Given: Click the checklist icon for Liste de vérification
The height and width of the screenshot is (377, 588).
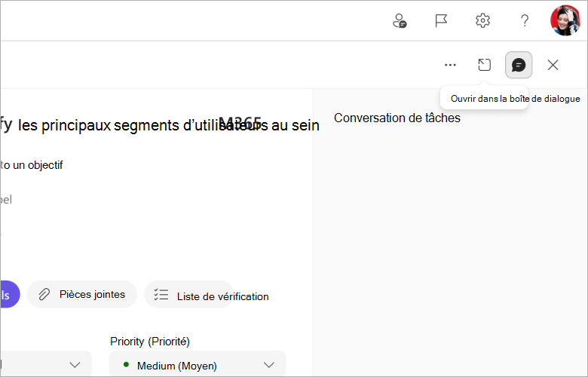Looking at the screenshot, I should (161, 295).
